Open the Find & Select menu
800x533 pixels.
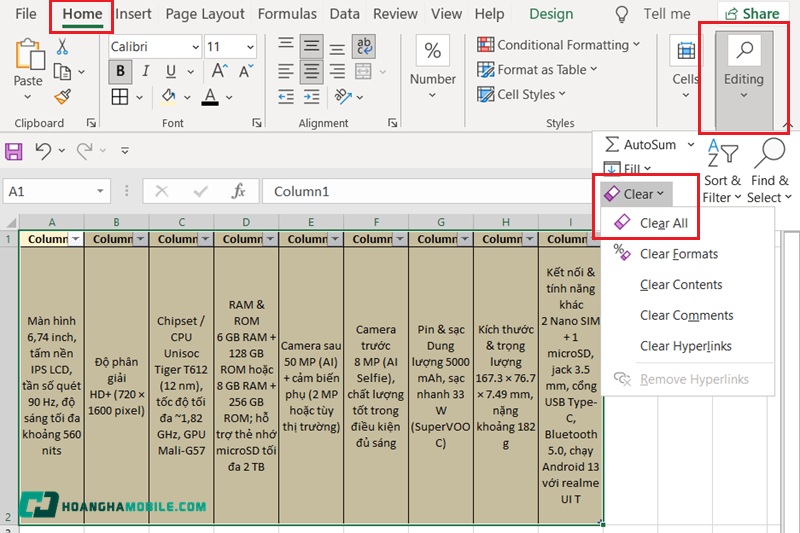(769, 170)
